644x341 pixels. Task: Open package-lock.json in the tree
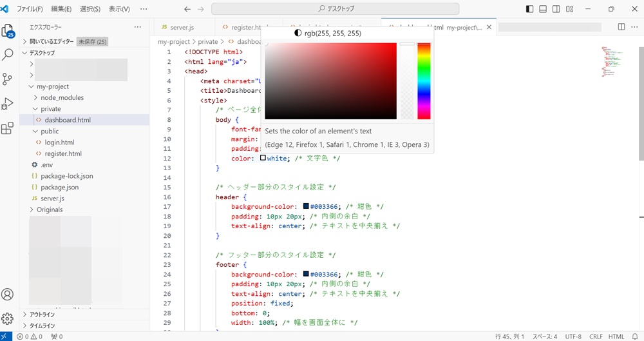tap(84, 175)
